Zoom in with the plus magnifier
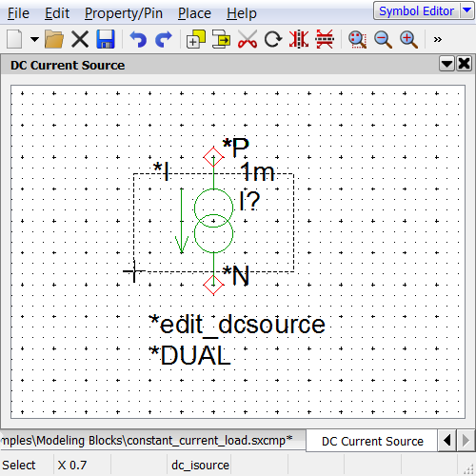The image size is (476, 476). point(408,39)
